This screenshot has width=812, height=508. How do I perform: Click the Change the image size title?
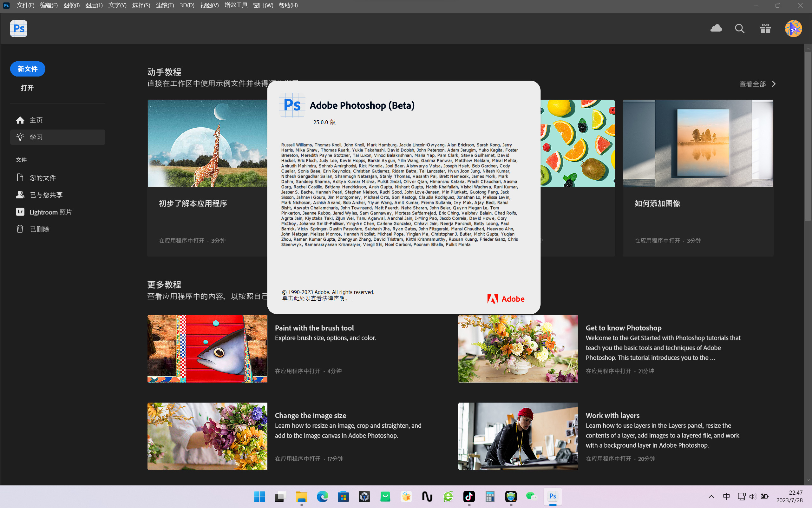pyautogui.click(x=311, y=416)
